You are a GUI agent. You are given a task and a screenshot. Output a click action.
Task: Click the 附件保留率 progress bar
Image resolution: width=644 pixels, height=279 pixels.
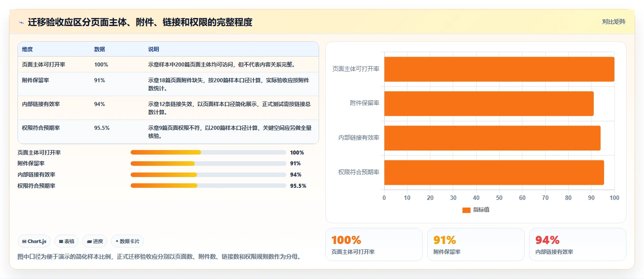point(208,164)
